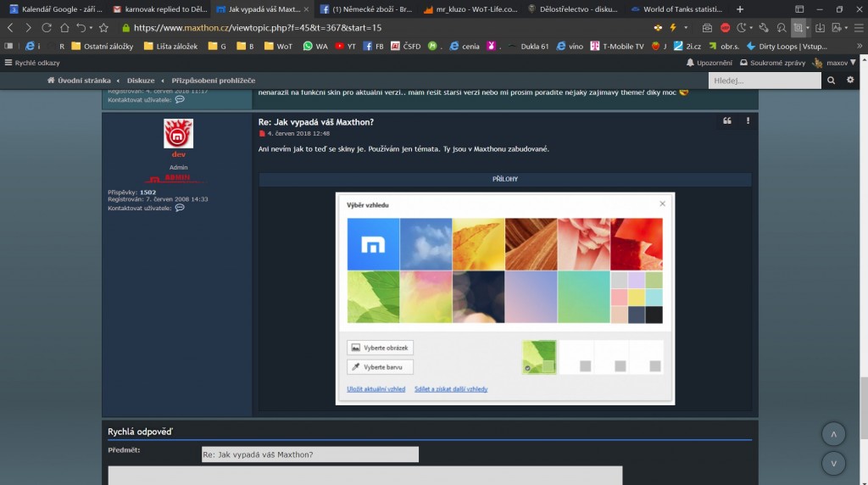
Task: Contact user dev via speech bubble icon
Action: pos(180,208)
